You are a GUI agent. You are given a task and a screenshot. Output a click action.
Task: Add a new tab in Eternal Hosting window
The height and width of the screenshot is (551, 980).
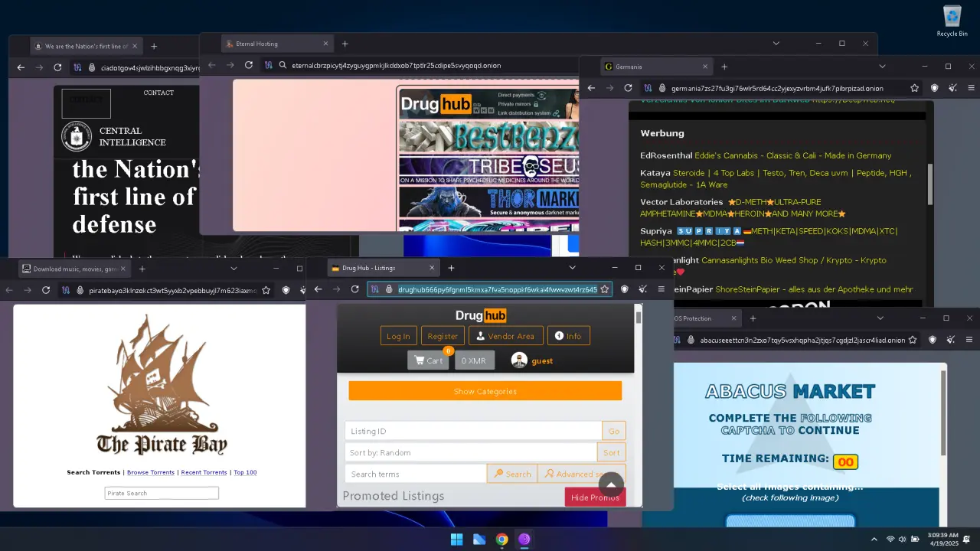click(x=345, y=44)
